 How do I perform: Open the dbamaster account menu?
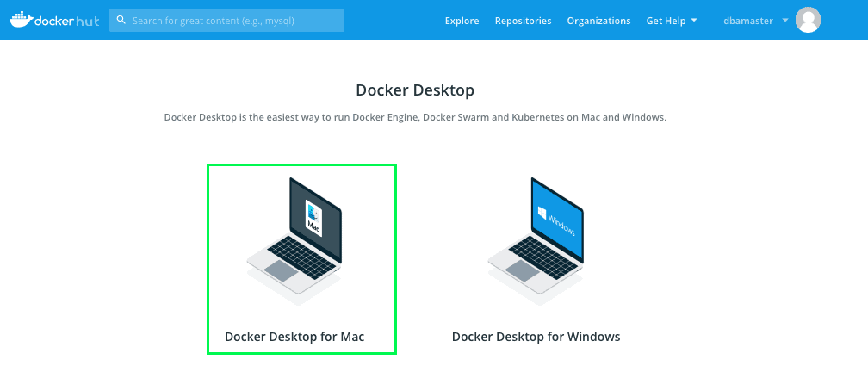coord(756,21)
